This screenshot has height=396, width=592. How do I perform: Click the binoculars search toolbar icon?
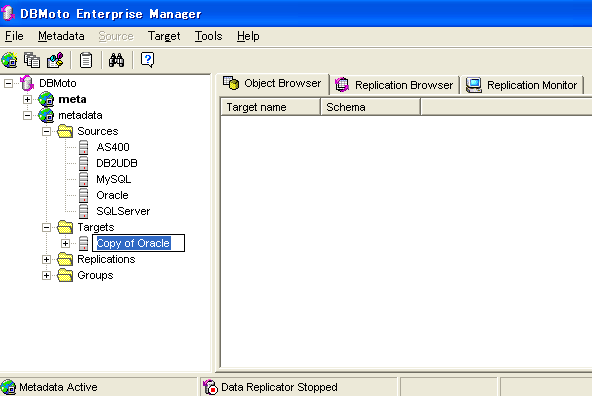click(116, 60)
